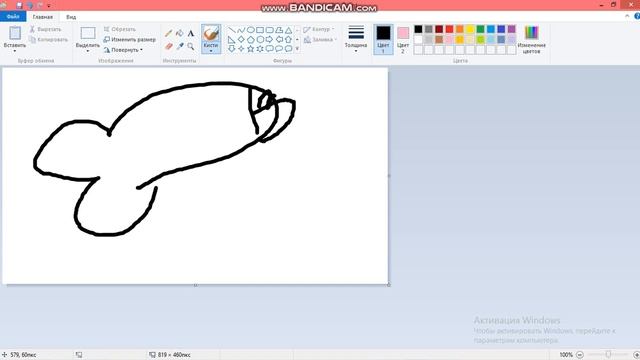The image size is (640, 360).
Task: Pick the purple color swatch
Action: (x=511, y=29)
